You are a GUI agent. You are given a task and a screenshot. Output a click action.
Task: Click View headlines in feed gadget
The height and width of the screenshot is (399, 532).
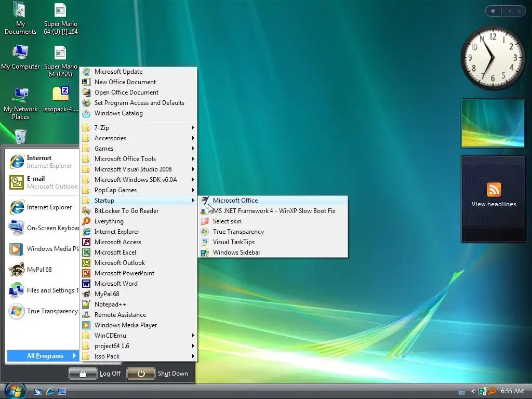pyautogui.click(x=494, y=204)
